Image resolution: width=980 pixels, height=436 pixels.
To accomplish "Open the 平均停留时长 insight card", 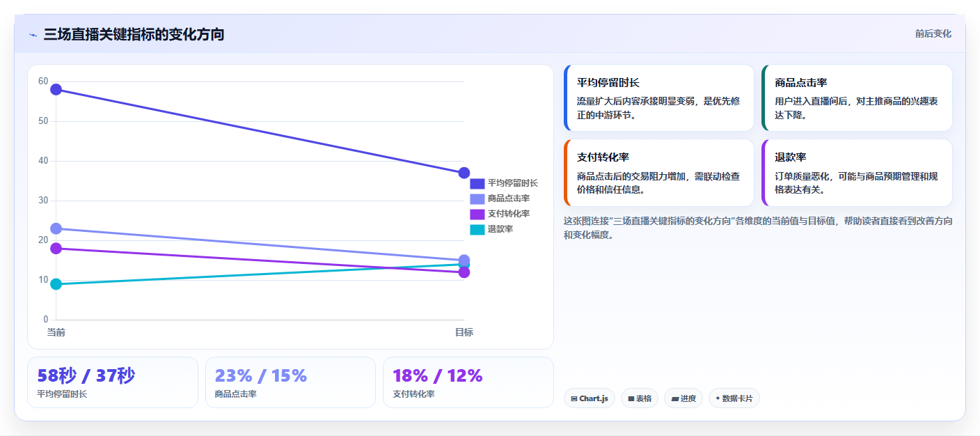I will (x=659, y=98).
